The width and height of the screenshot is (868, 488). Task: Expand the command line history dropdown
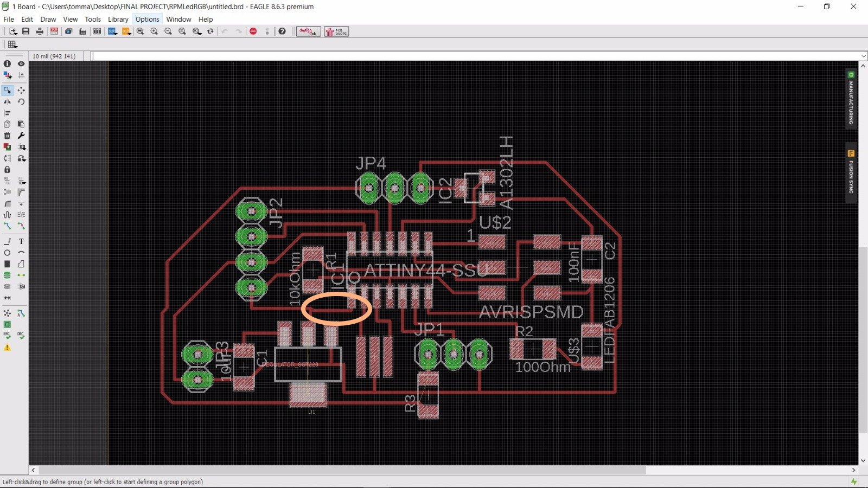863,56
